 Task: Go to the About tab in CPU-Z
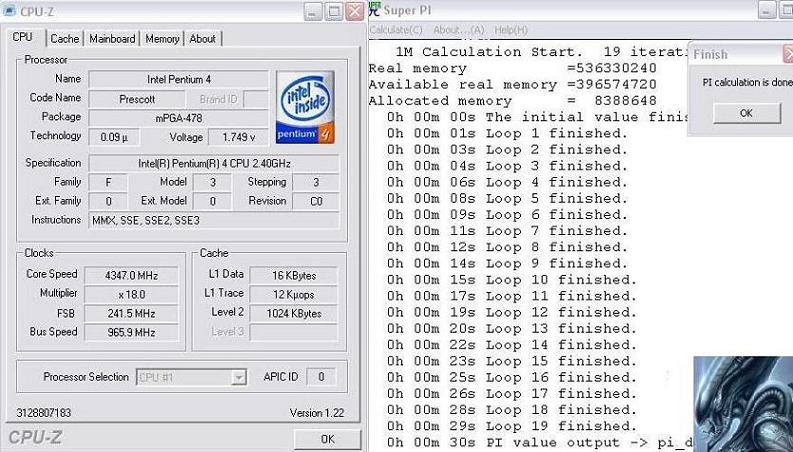(203, 39)
